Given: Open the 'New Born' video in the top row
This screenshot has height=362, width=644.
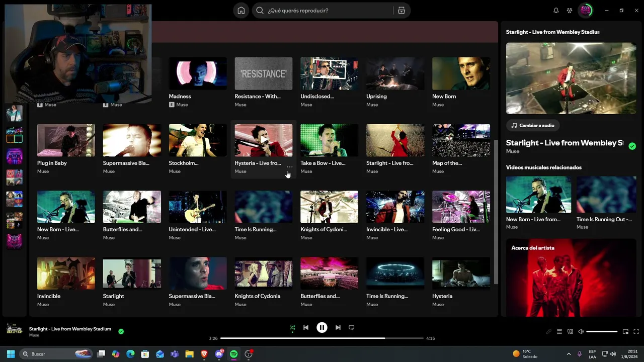Looking at the screenshot, I should [x=461, y=73].
